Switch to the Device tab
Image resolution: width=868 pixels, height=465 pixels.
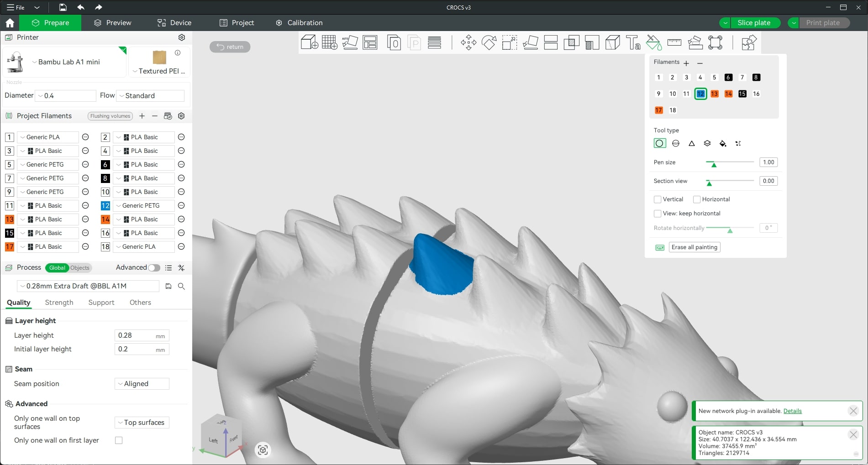coord(174,23)
